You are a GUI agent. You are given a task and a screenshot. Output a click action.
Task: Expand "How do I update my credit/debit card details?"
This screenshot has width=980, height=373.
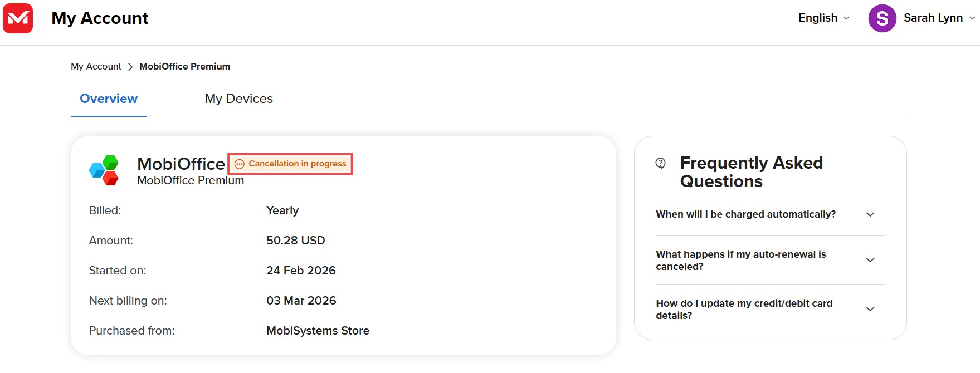(771, 310)
